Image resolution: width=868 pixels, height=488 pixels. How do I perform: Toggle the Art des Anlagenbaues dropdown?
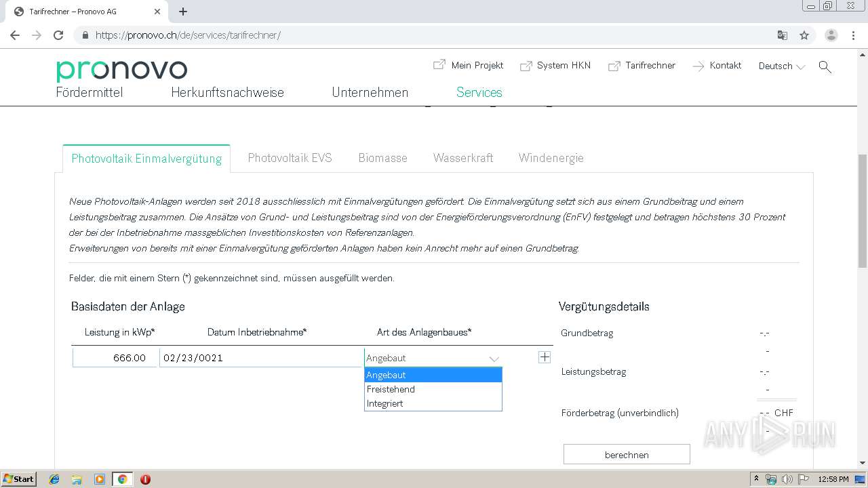(433, 358)
